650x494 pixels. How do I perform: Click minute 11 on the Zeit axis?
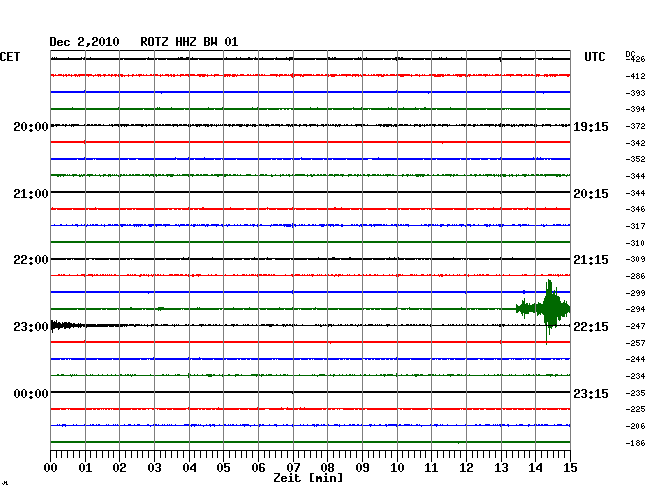431,468
